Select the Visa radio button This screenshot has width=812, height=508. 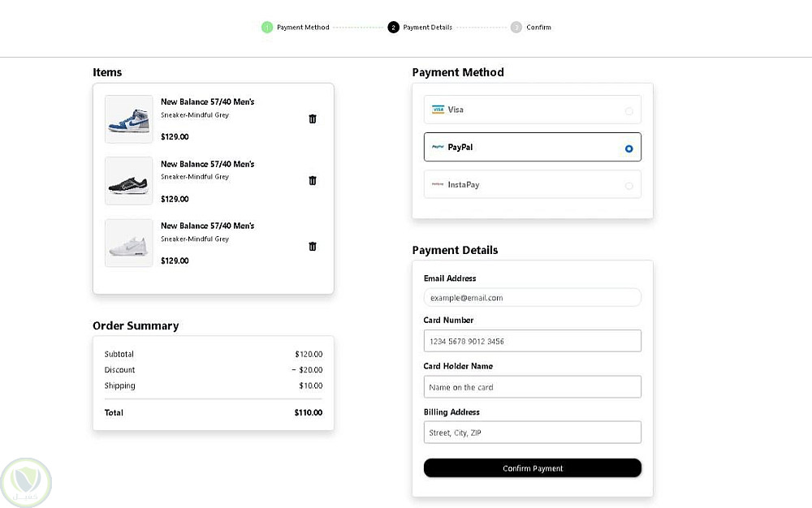tap(628, 110)
